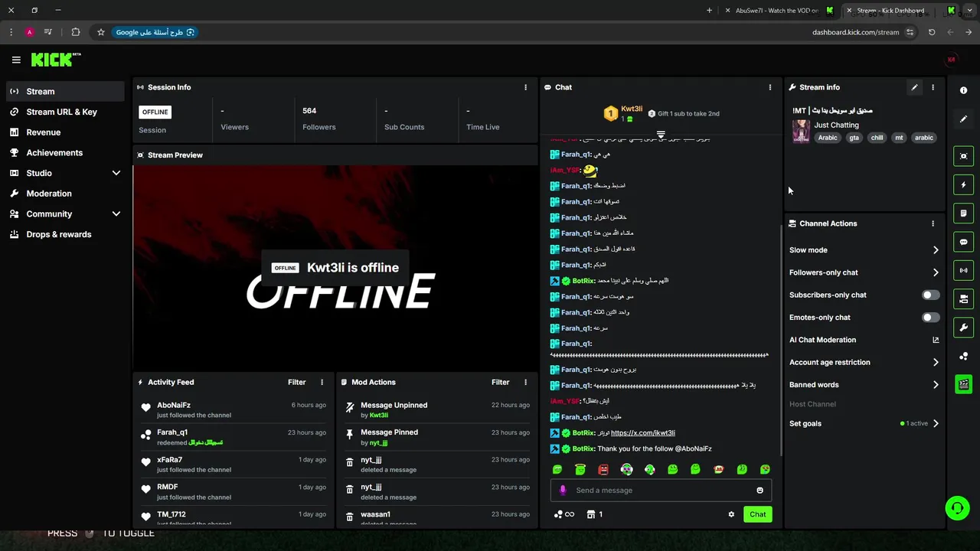Viewport: 980px width, 551px height.
Task: Open the Mod Actions three-dot menu
Action: [x=525, y=382]
